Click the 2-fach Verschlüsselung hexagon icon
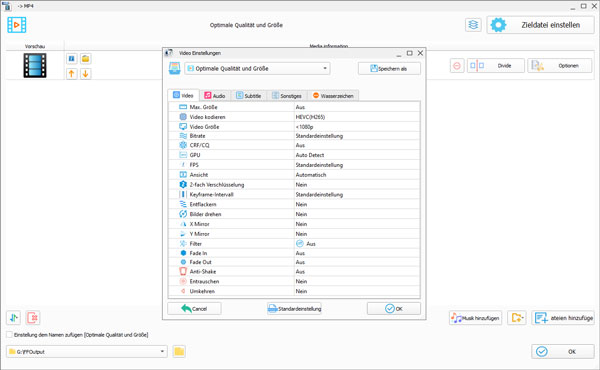Image resolution: width=600 pixels, height=370 pixels. point(183,184)
